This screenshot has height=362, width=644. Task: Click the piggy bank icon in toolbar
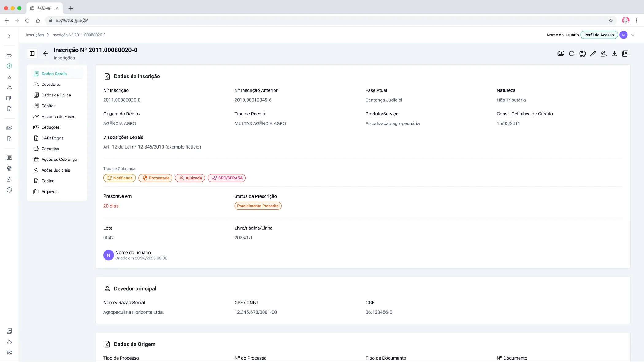tap(583, 54)
